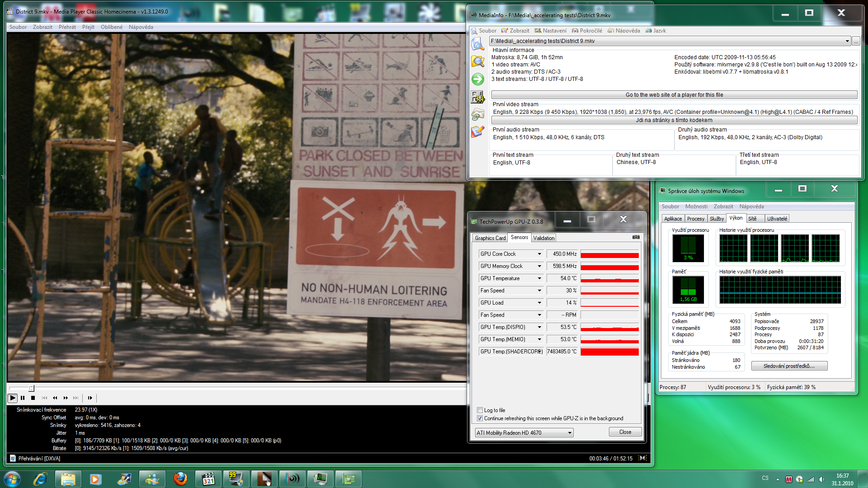
Task: Enable Log to file in GPU-Z
Action: (x=480, y=410)
